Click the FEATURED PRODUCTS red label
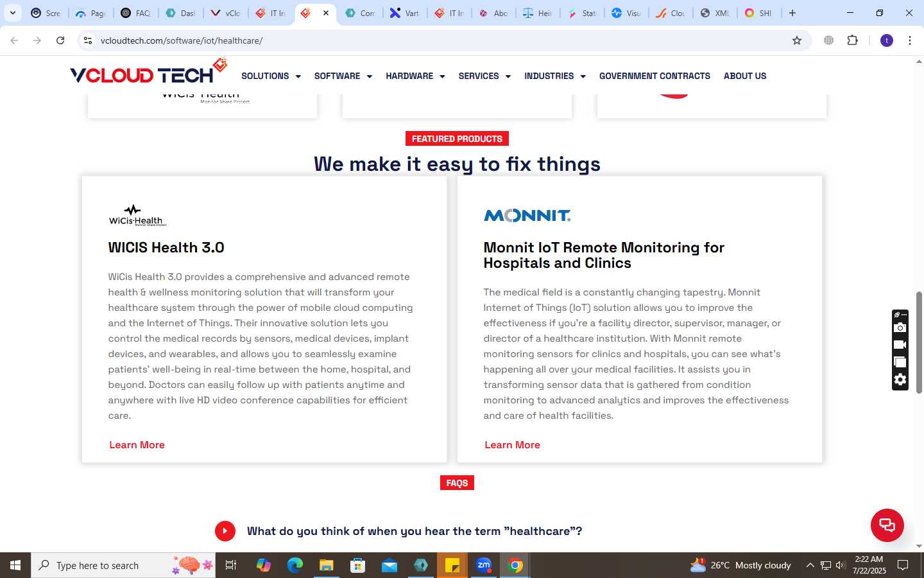This screenshot has height=578, width=924. tap(457, 139)
